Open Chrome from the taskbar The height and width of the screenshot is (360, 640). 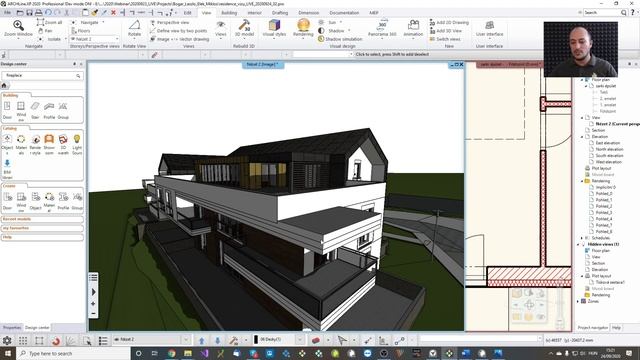[171, 353]
